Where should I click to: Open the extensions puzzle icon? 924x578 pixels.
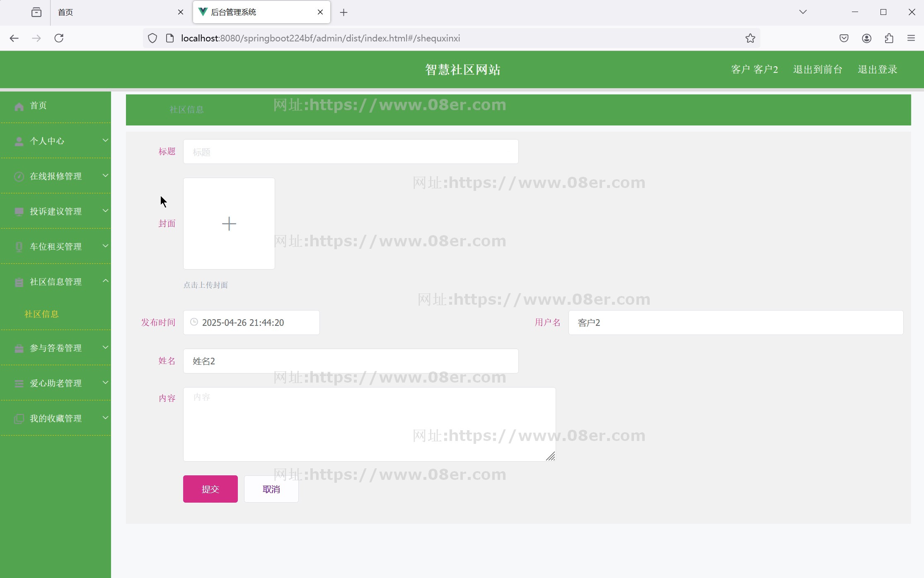tap(889, 38)
